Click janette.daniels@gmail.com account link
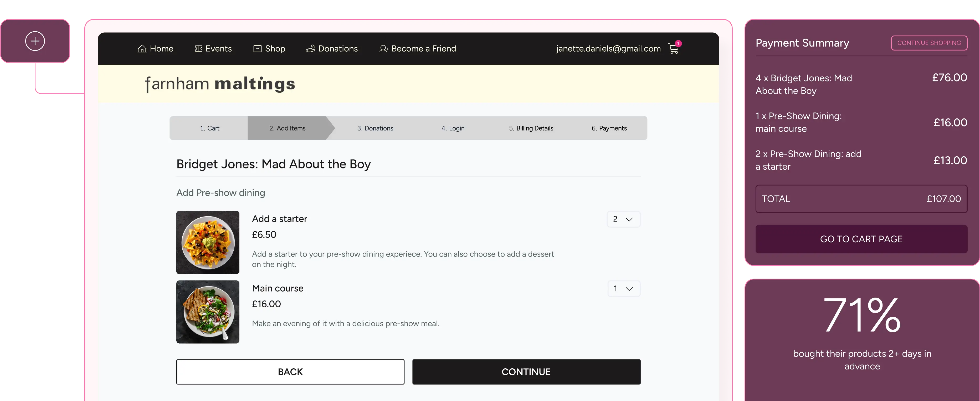This screenshot has height=401, width=980. [608, 49]
